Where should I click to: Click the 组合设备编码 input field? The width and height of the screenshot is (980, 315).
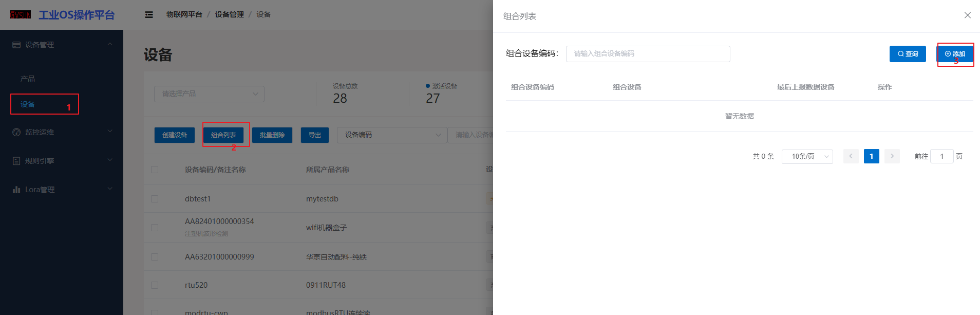[x=648, y=54]
